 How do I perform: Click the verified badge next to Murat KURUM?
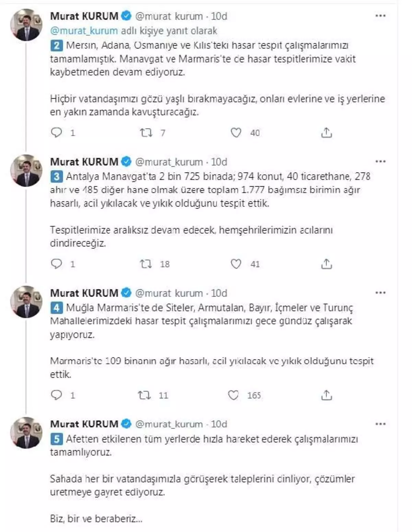(127, 15)
